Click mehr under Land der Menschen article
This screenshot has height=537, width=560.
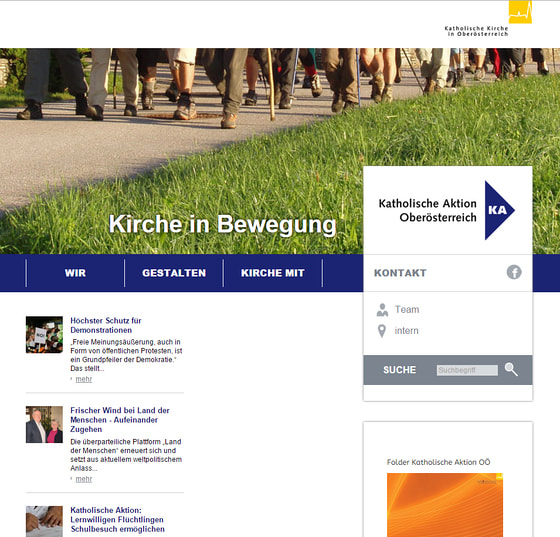(x=84, y=479)
